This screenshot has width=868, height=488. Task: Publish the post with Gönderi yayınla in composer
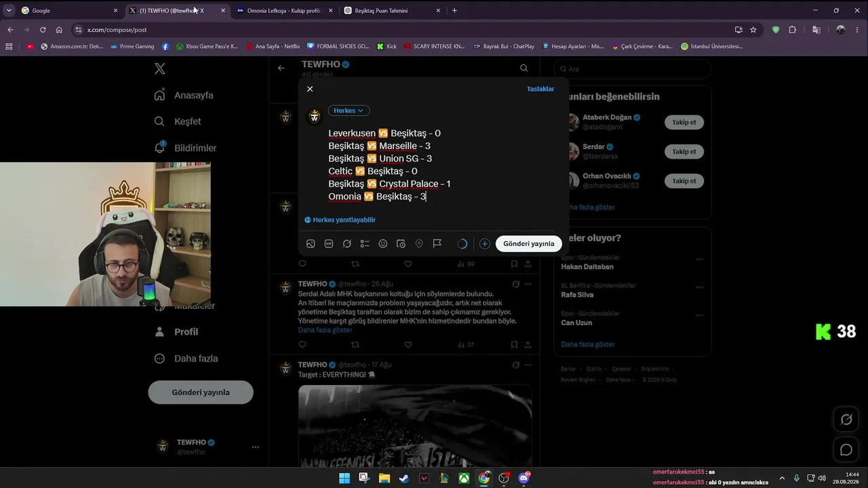(x=529, y=244)
